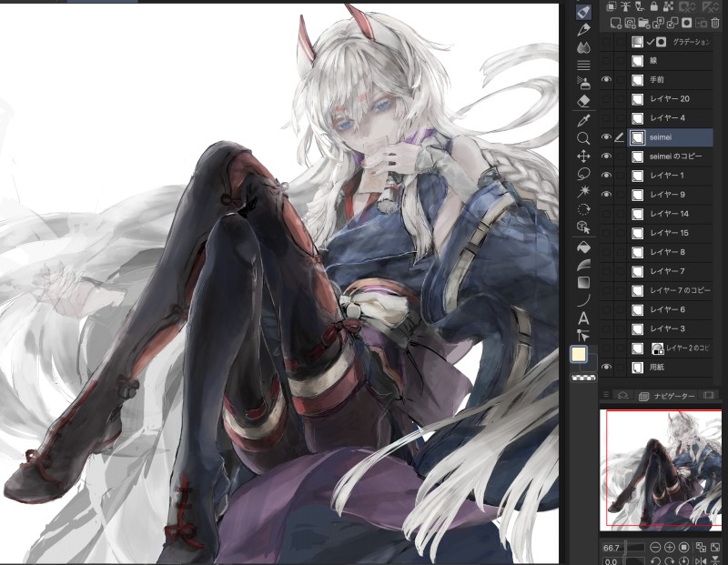Image resolution: width=728 pixels, height=565 pixels.
Task: Click the New vector layer icon
Action: pyautogui.click(x=630, y=23)
